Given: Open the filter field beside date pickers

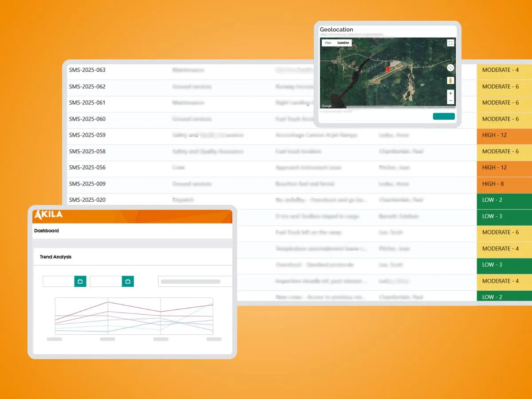Looking at the screenshot, I should point(195,281).
